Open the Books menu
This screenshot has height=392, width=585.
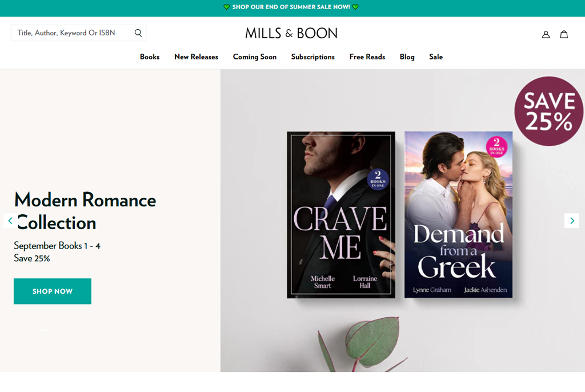coord(150,57)
